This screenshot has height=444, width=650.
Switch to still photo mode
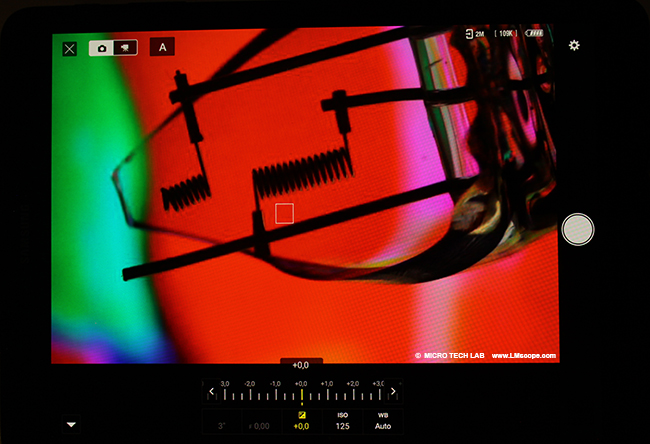coord(100,47)
